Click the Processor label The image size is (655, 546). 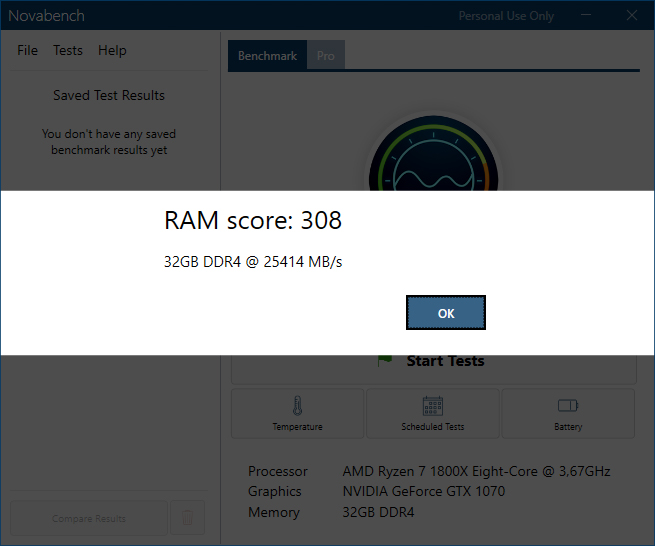point(278,471)
